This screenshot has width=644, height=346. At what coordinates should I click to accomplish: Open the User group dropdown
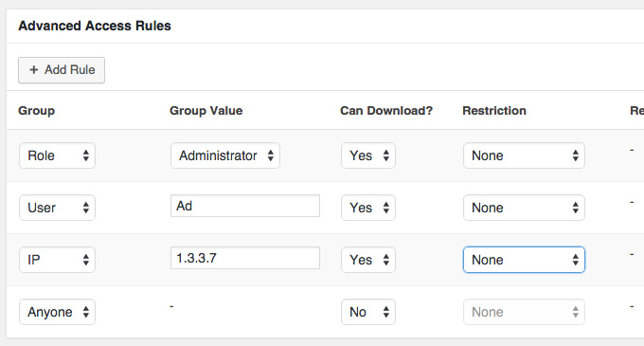coord(57,208)
